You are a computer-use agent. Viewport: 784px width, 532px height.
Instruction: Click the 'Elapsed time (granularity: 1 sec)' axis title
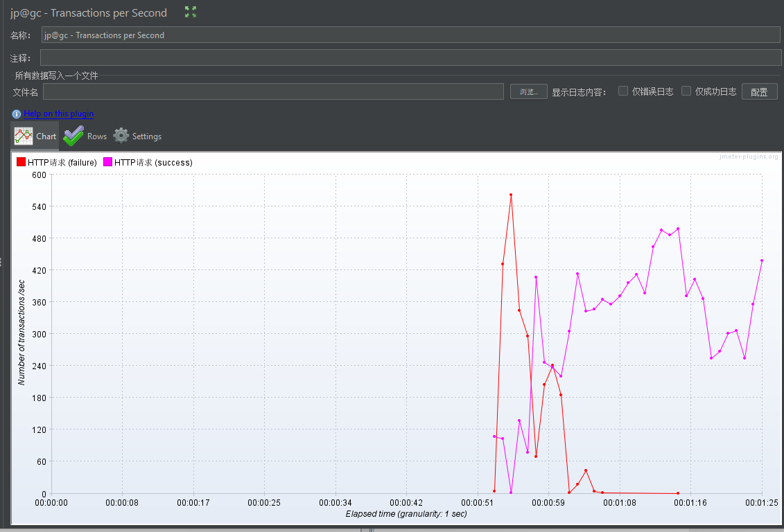pos(406,514)
